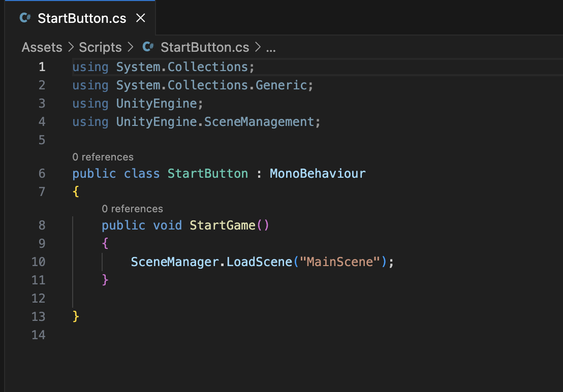Click line number 1 in gutter
563x392 pixels.
pyautogui.click(x=42, y=67)
